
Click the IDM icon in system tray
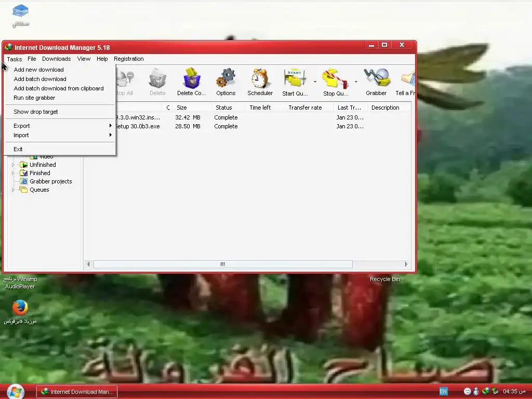[486, 391]
